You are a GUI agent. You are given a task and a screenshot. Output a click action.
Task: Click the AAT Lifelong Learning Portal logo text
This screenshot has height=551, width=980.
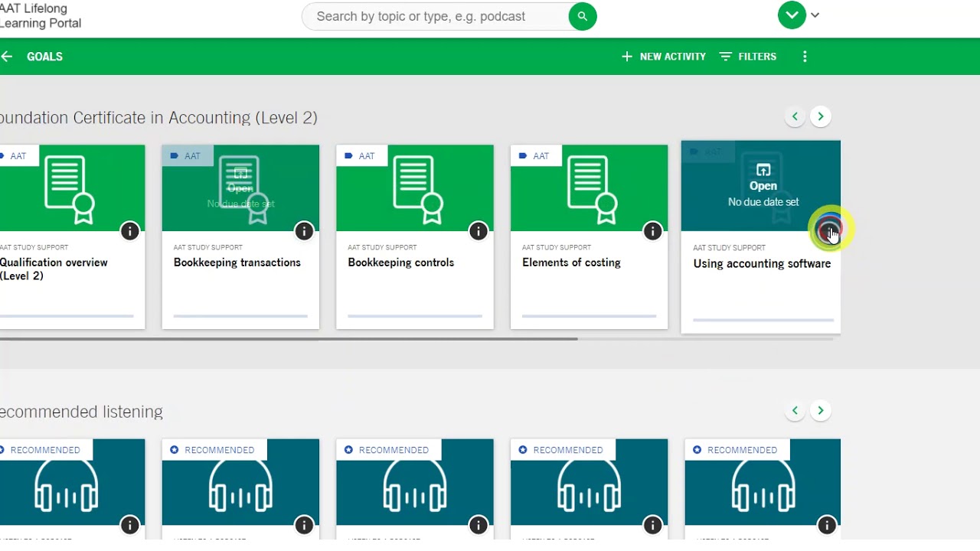pos(41,16)
